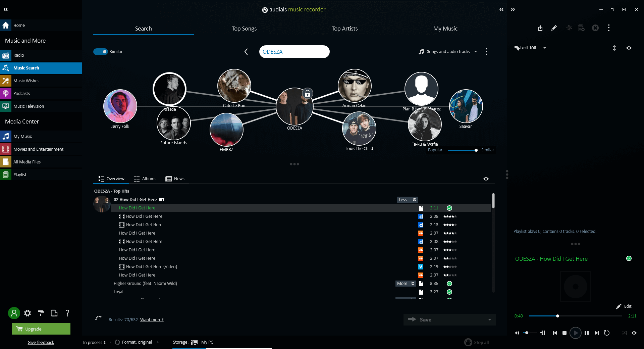Click the green check on Loyal row
Screen dimensions: 644x349
pyautogui.click(x=449, y=292)
